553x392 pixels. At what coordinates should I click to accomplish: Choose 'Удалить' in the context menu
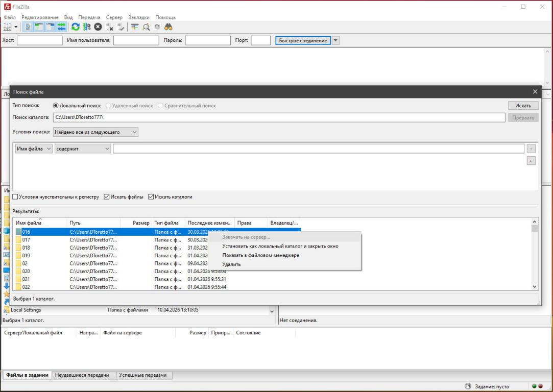point(231,264)
